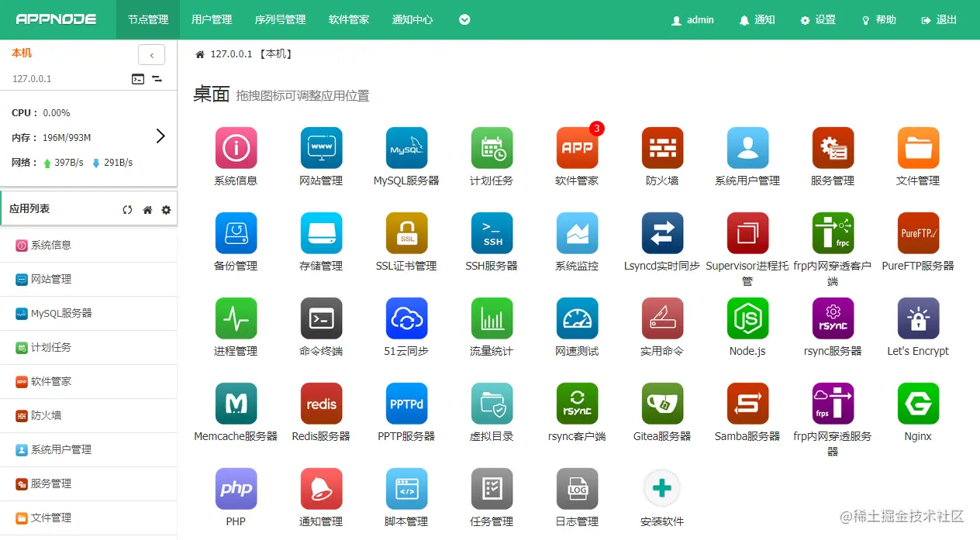Open the Samba服务器 app icon
This screenshot has width=980, height=540.
(747, 404)
